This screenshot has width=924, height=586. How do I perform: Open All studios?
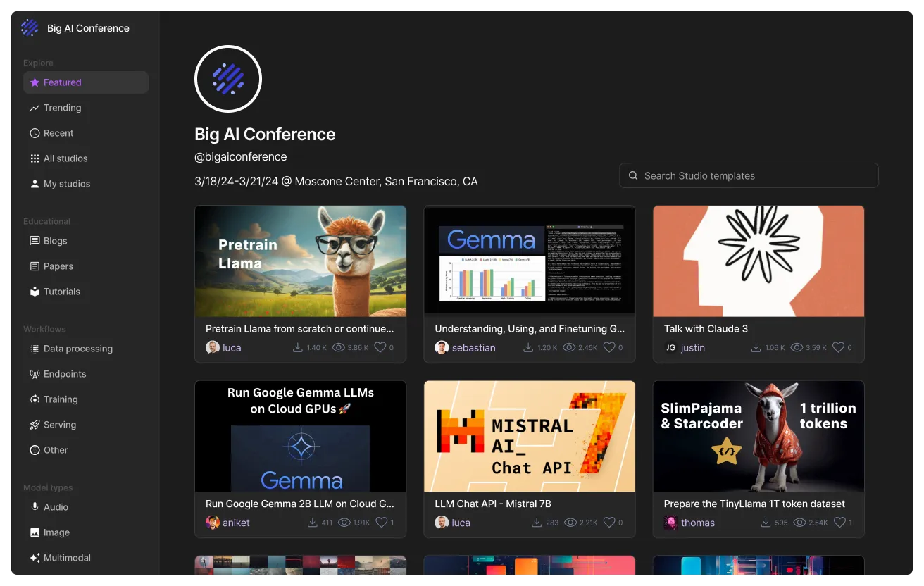pos(86,158)
